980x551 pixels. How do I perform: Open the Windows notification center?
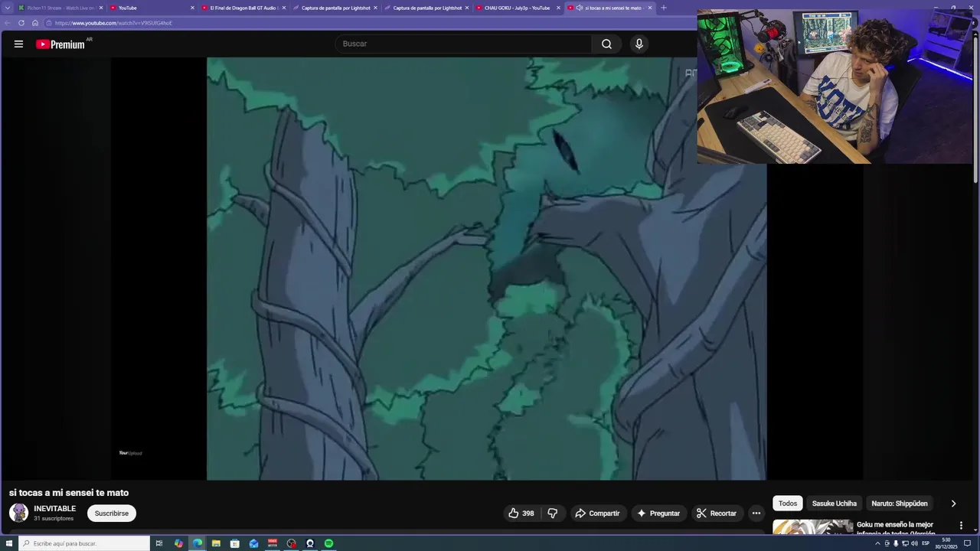967,543
